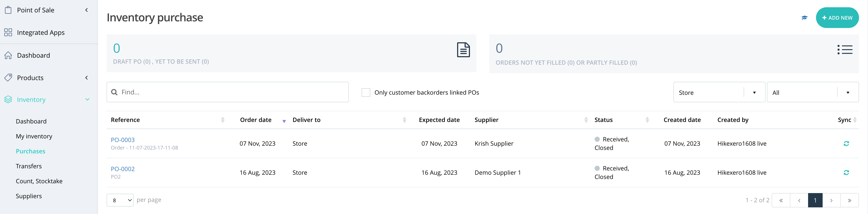Screen dimensions: 868x214
Task: Click the draft PO document icon
Action: coord(463,50)
